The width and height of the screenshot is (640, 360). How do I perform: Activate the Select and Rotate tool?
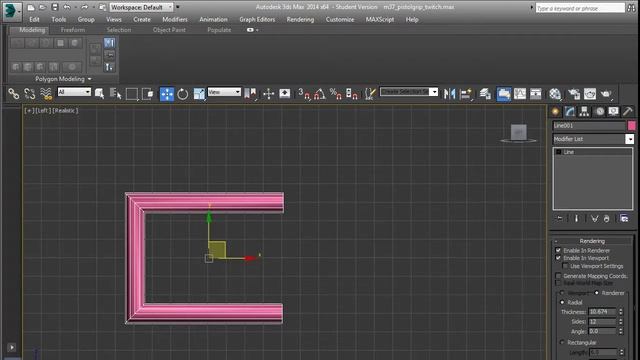point(183,94)
